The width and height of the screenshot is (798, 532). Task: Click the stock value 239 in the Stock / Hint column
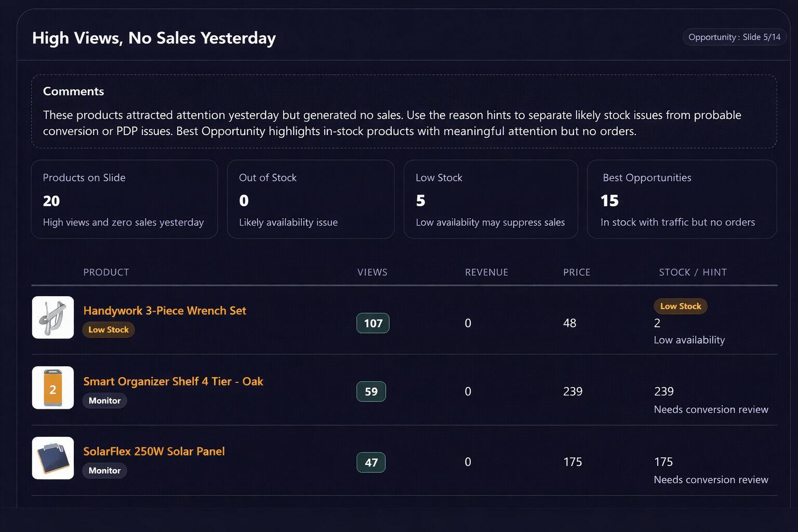(x=663, y=391)
